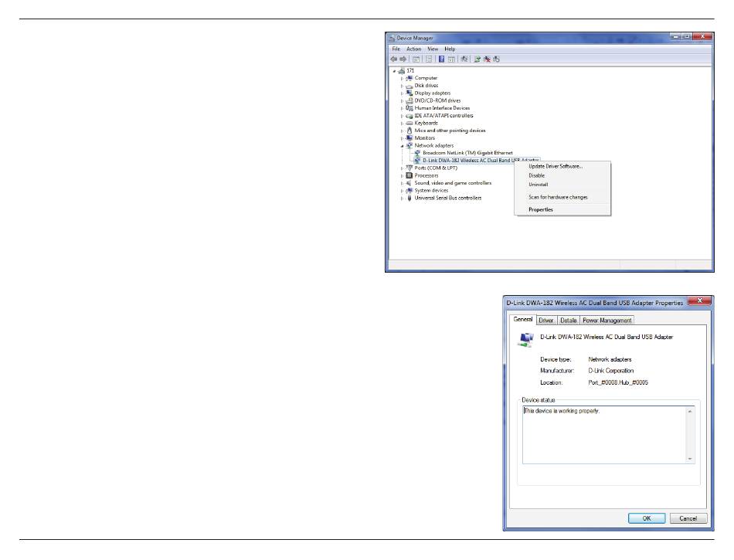Collapse the root node 171
This screenshot has height=560, width=734.
394,71
